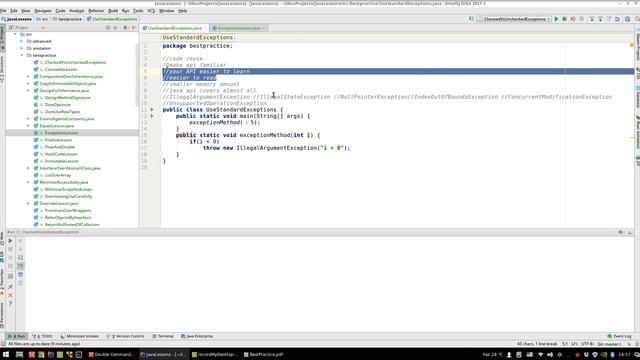This screenshot has height=360, width=640.
Task: Open the Database side panel tab
Action: [637, 98]
